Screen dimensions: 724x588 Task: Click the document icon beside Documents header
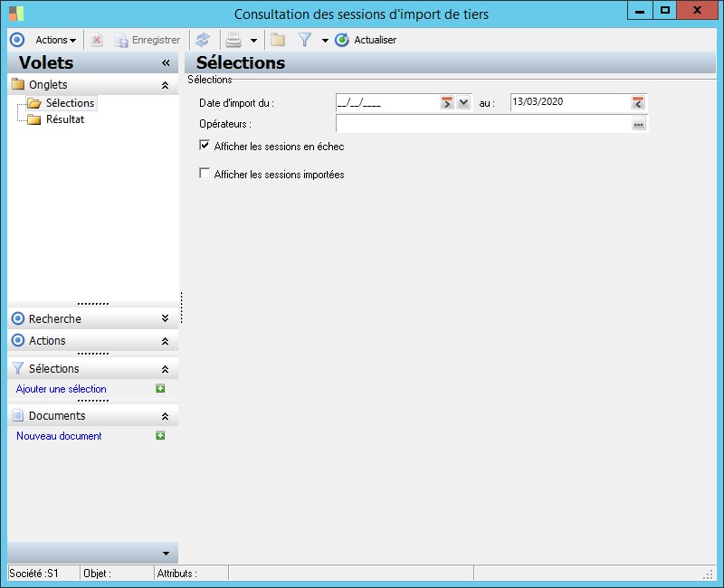click(x=18, y=415)
